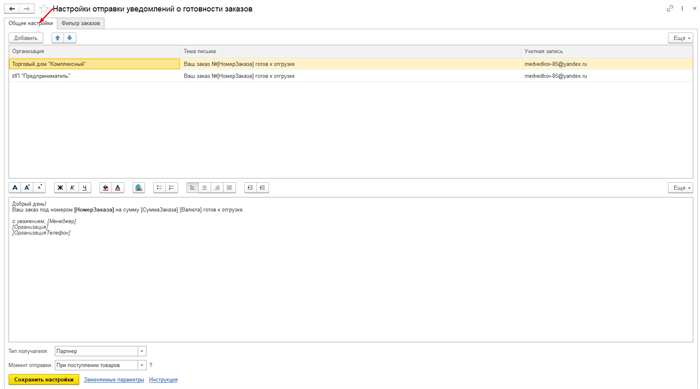Image resolution: width=700 pixels, height=389 pixels.
Task: Open help for Момент отправки question mark
Action: pos(150,365)
